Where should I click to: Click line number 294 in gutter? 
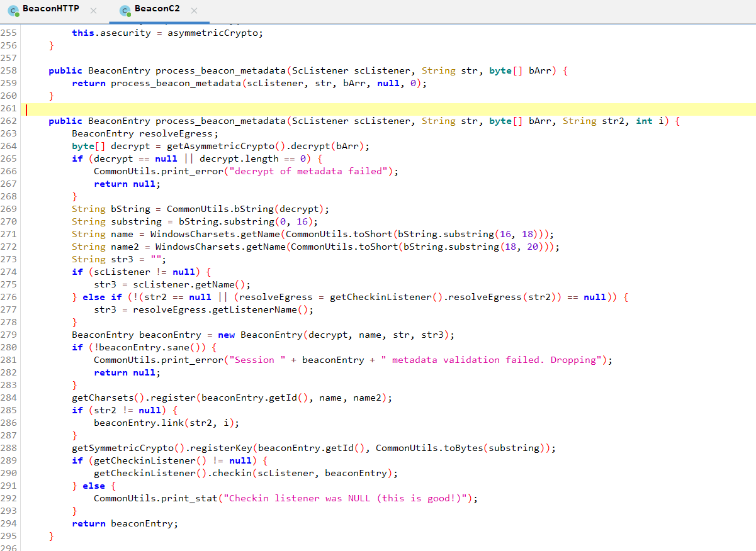tap(9, 523)
